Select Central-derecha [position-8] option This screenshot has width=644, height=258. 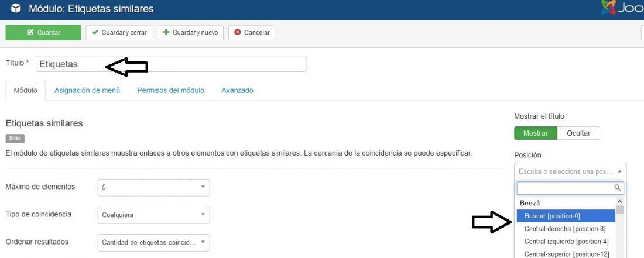566,229
